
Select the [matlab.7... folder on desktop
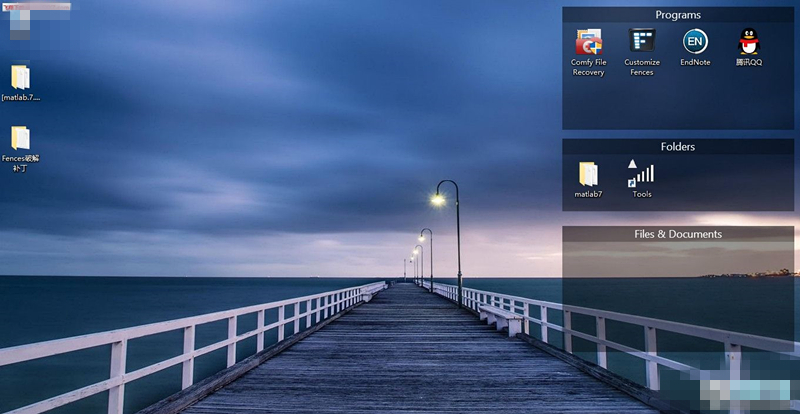[20, 78]
